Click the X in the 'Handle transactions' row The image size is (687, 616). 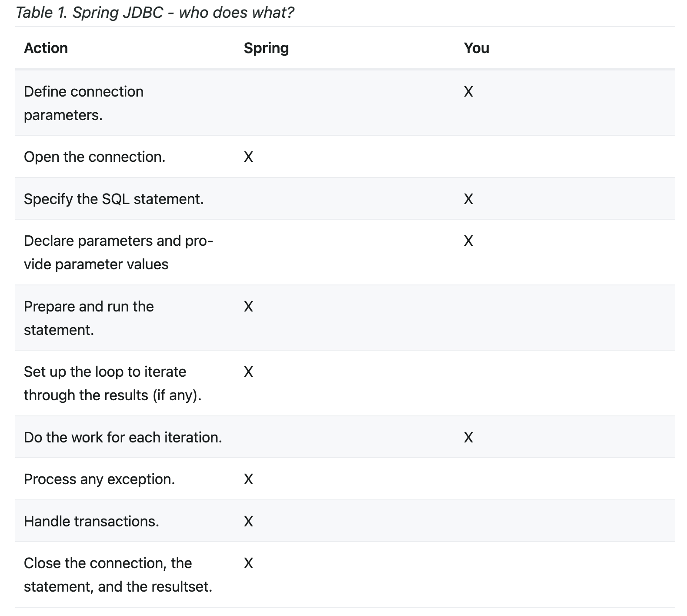[x=248, y=522]
